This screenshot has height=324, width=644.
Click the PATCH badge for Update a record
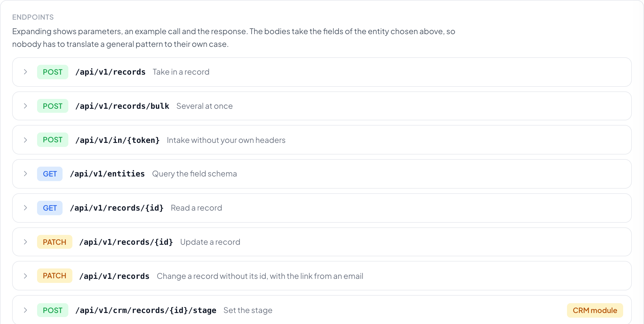(x=54, y=242)
